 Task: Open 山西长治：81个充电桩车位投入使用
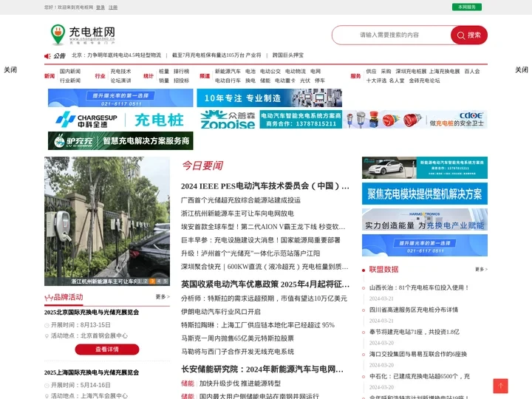coord(419,287)
